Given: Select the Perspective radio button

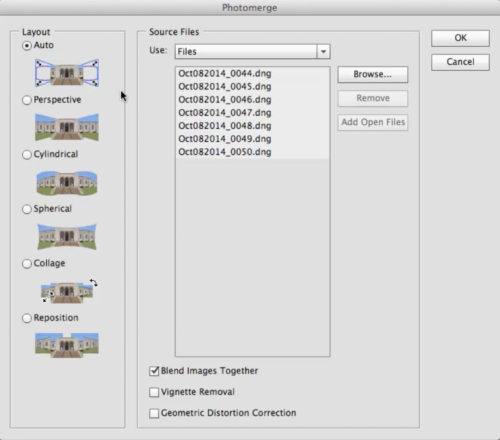Looking at the screenshot, I should [x=27, y=100].
